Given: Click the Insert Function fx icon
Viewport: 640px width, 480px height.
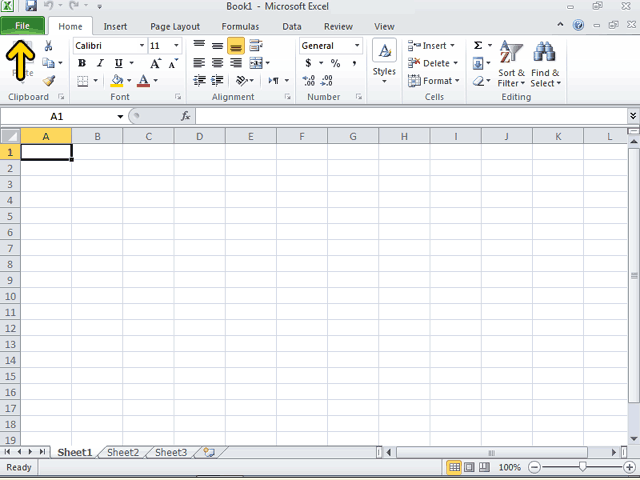Looking at the screenshot, I should pos(186,116).
